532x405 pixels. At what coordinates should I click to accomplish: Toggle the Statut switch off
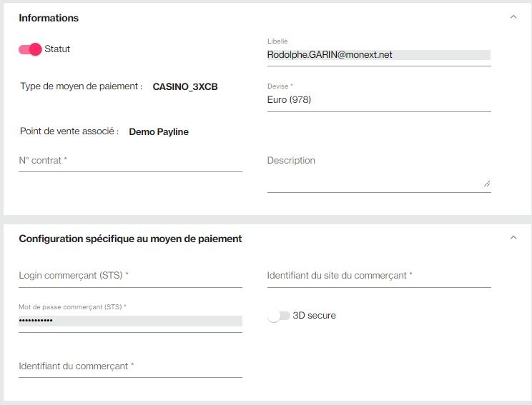tap(30, 49)
